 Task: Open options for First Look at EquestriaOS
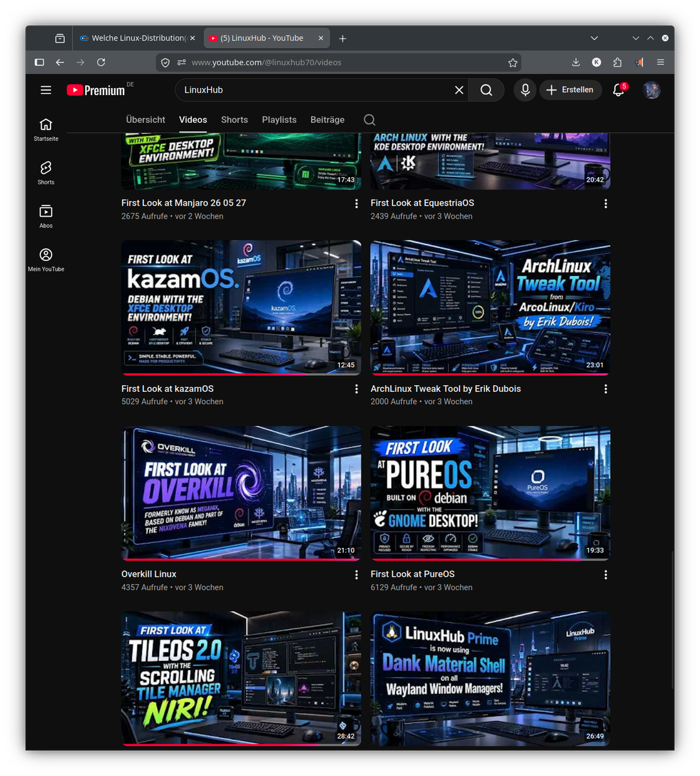click(x=606, y=204)
